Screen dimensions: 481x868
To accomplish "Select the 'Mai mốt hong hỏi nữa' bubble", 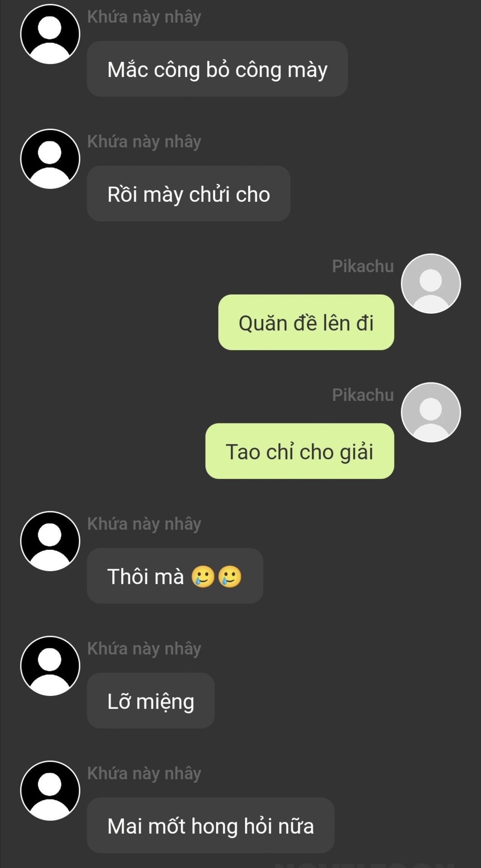I will point(211,826).
